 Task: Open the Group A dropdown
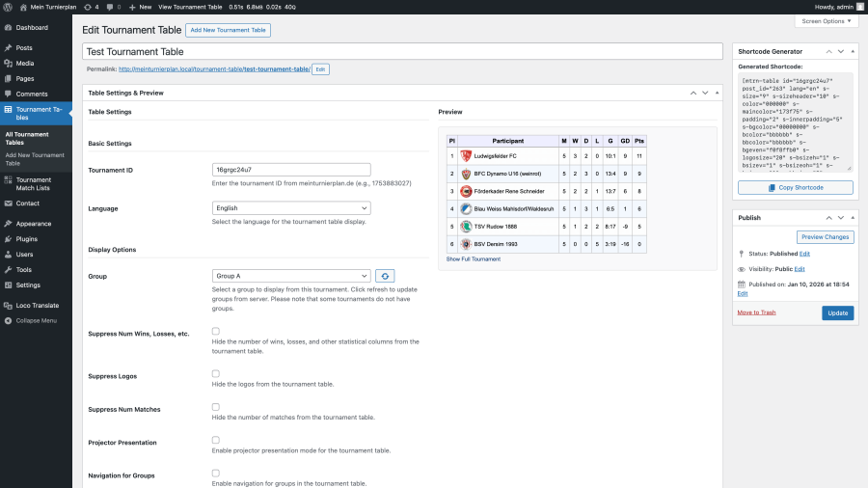pyautogui.click(x=290, y=276)
